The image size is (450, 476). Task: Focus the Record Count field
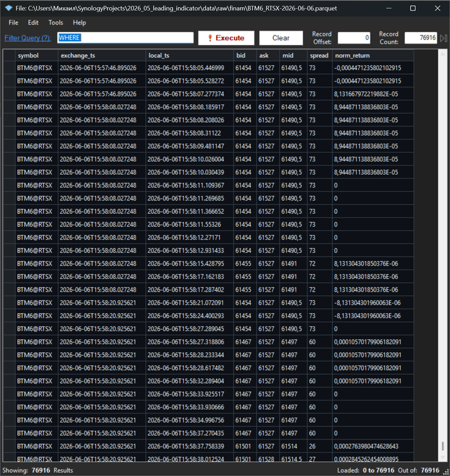click(x=421, y=38)
